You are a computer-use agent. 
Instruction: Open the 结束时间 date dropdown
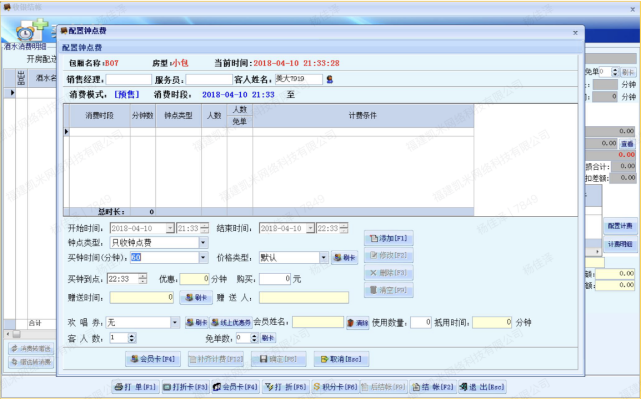pyautogui.click(x=311, y=228)
